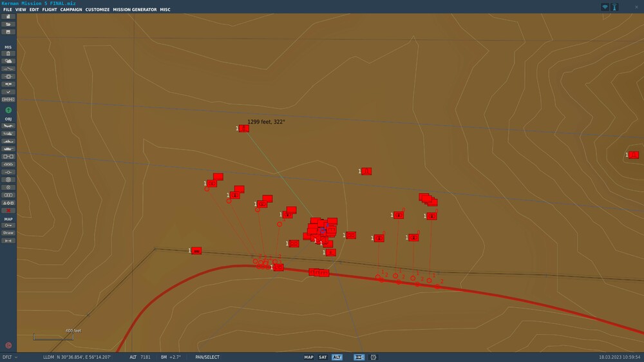The image size is (644, 362).
Task: Open the mission goals icon under MIS
Action: (8, 77)
